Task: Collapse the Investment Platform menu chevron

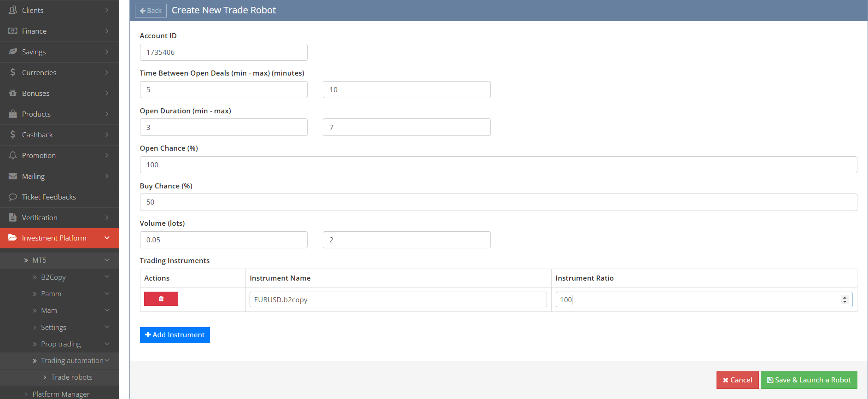Action: pyautogui.click(x=107, y=238)
